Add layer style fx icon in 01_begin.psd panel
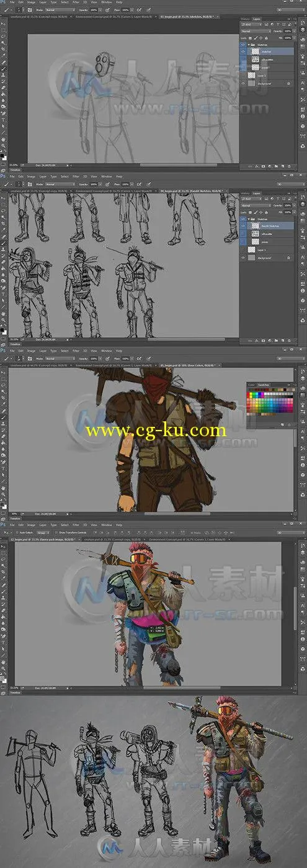This screenshot has width=307, height=868. pos(257,166)
